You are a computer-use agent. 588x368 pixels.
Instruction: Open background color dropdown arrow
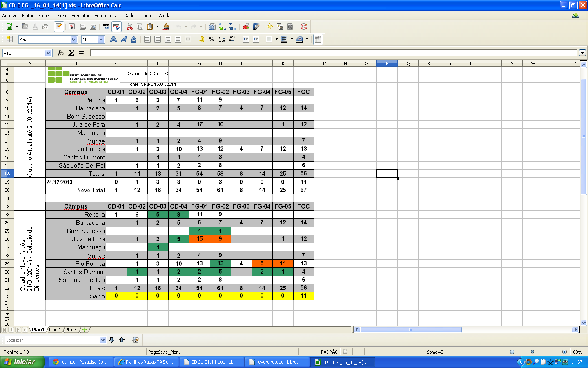(292, 39)
